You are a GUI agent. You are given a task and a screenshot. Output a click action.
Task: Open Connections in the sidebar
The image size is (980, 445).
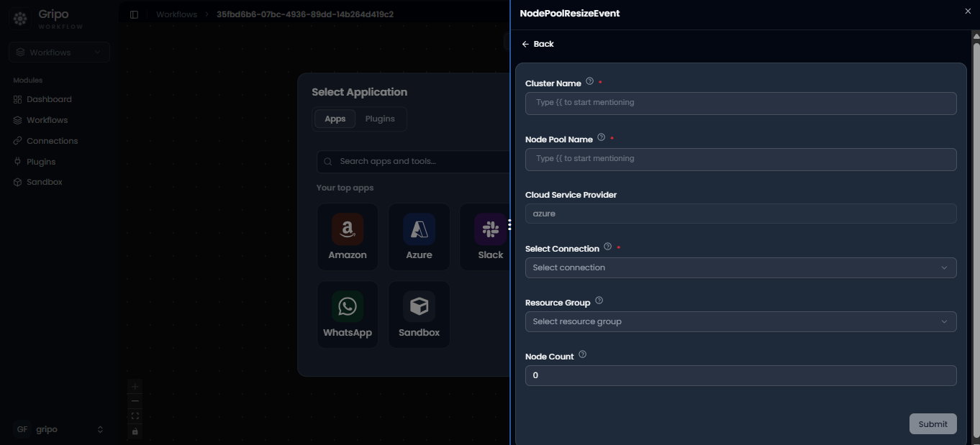pyautogui.click(x=52, y=141)
